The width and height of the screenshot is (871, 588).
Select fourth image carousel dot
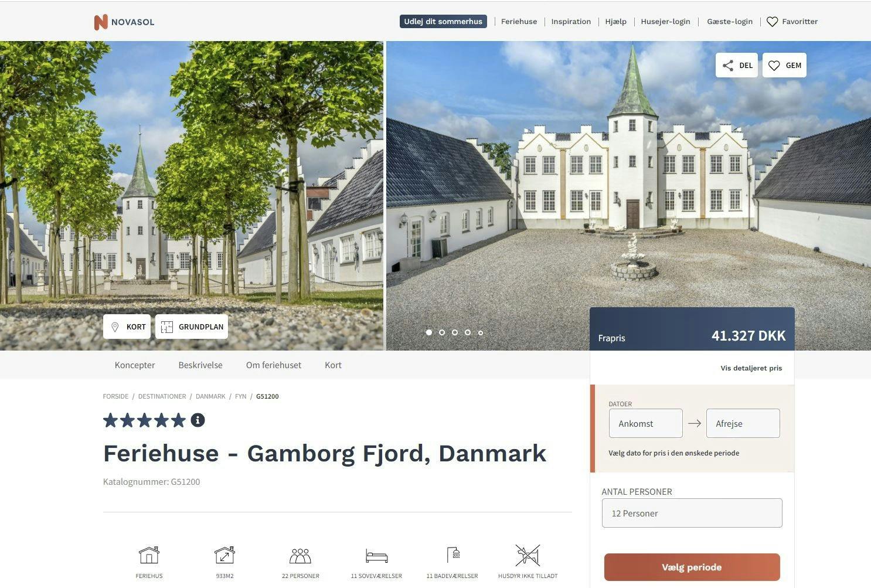(x=468, y=332)
